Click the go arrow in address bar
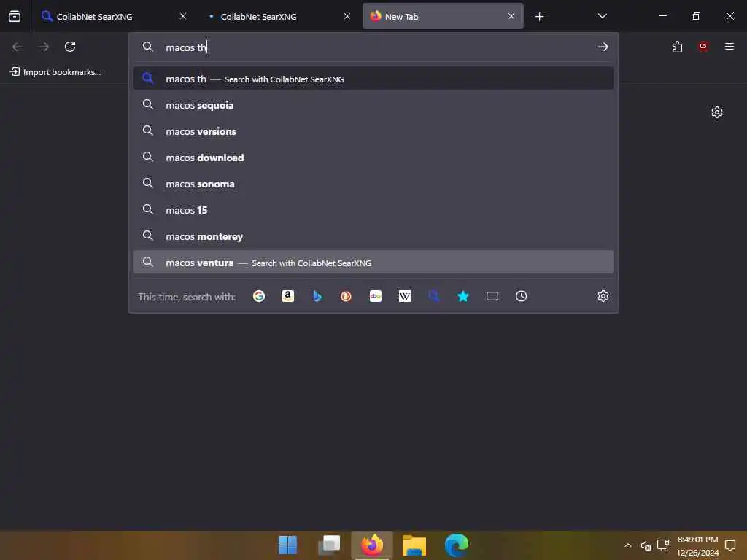747x560 pixels. [603, 47]
